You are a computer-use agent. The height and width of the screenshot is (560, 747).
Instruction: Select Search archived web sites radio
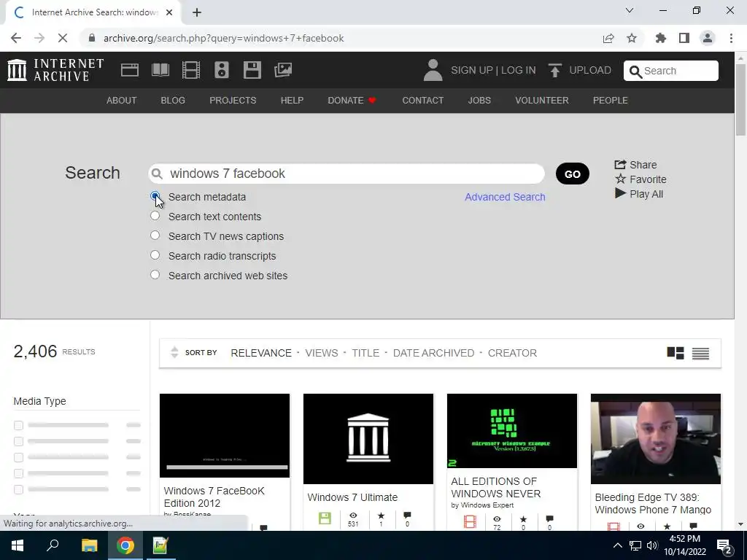155,275
